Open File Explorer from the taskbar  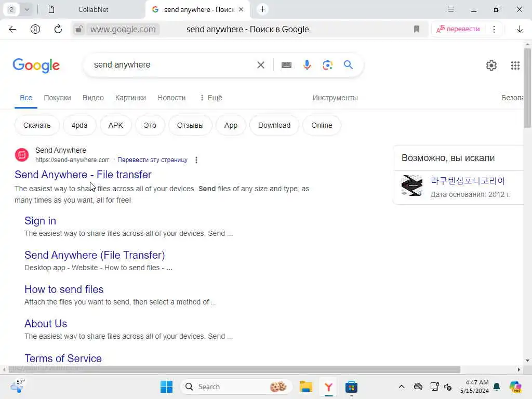pyautogui.click(x=305, y=387)
